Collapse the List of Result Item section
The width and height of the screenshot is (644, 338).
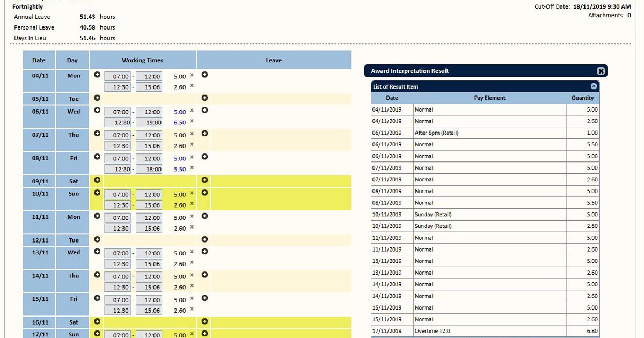[594, 86]
